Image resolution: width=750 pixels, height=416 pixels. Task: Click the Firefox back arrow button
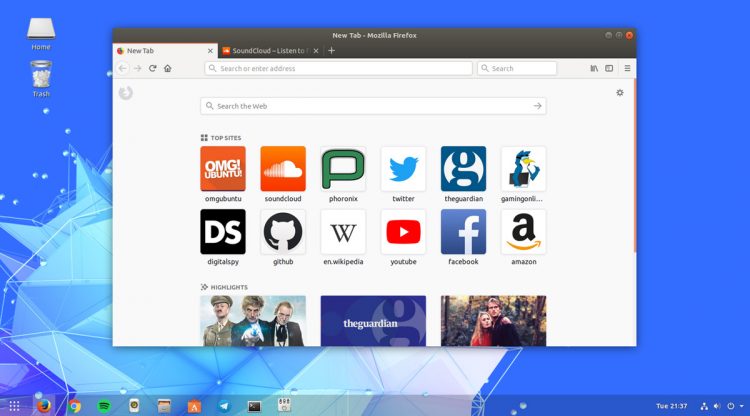pos(123,68)
